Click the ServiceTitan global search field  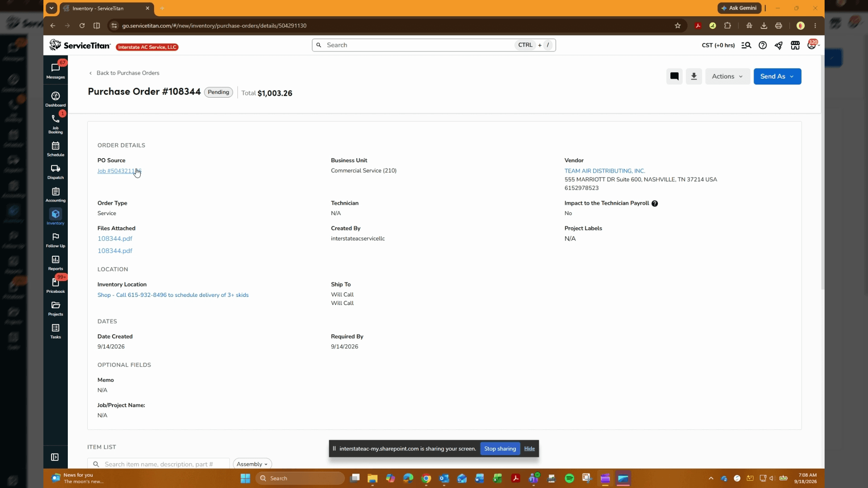click(434, 45)
